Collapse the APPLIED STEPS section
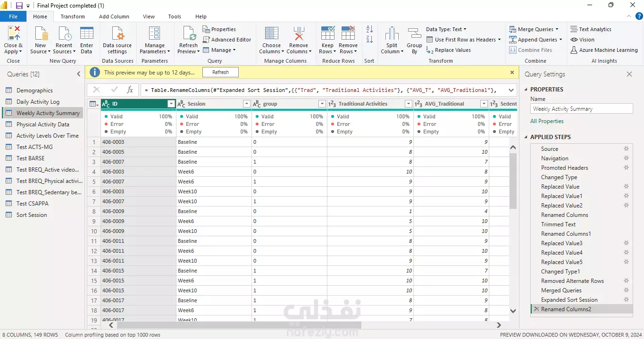 [526, 137]
